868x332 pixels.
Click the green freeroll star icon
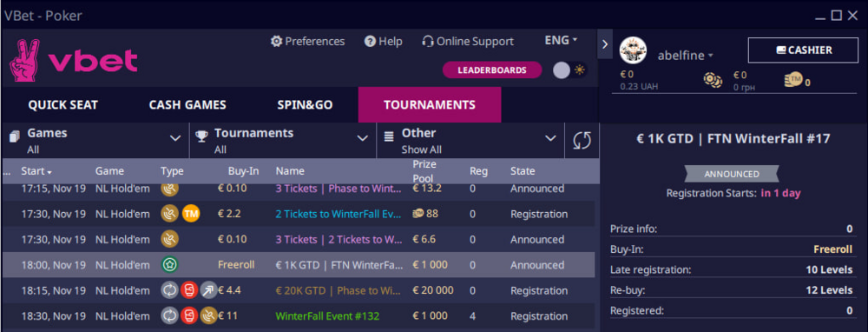click(x=169, y=265)
